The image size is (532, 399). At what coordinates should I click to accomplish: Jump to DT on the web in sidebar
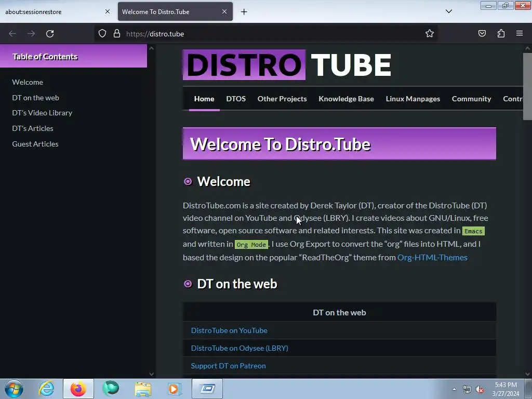click(x=36, y=98)
